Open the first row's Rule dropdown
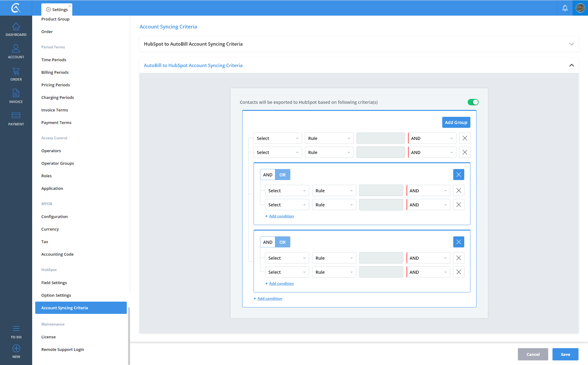Viewport: 588px width, 365px height. [x=329, y=138]
